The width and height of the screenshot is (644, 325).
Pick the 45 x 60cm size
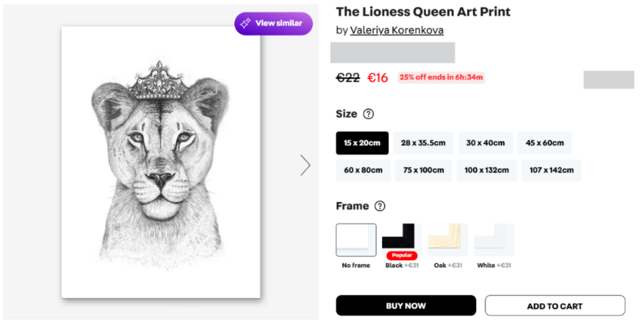(x=545, y=143)
